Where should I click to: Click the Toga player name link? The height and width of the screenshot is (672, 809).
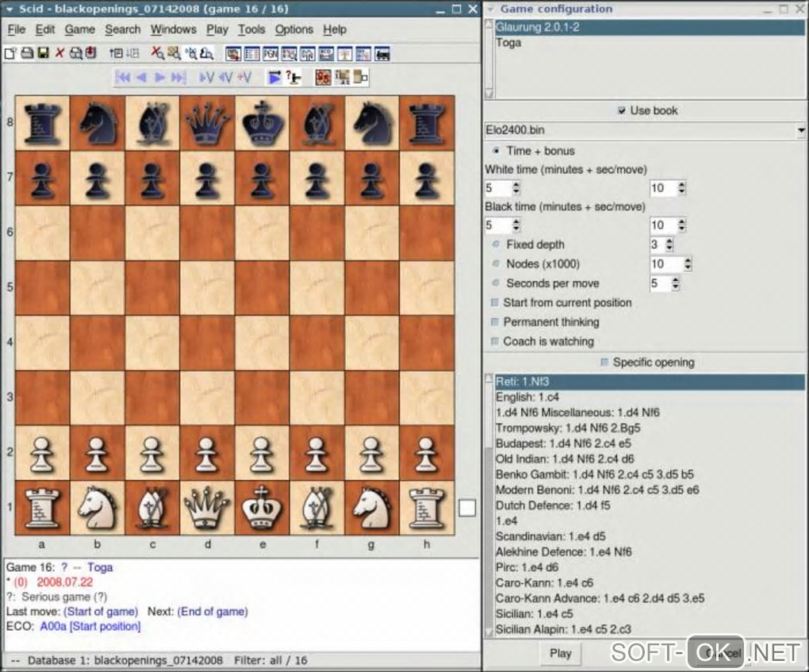tap(100, 567)
